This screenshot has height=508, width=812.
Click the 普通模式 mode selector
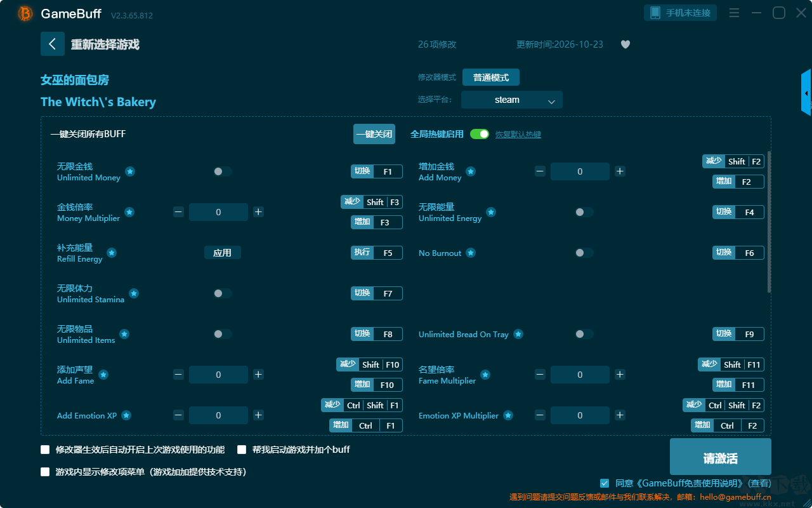pos(491,77)
